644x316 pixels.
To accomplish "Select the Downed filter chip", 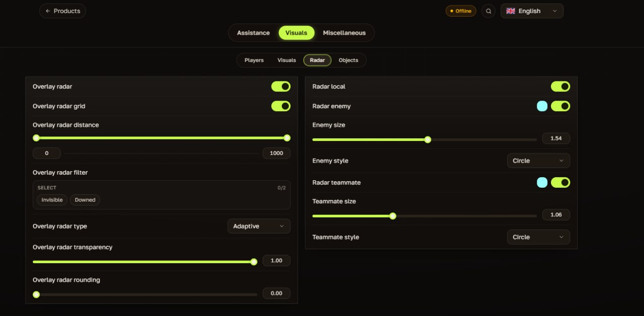I will [85, 200].
